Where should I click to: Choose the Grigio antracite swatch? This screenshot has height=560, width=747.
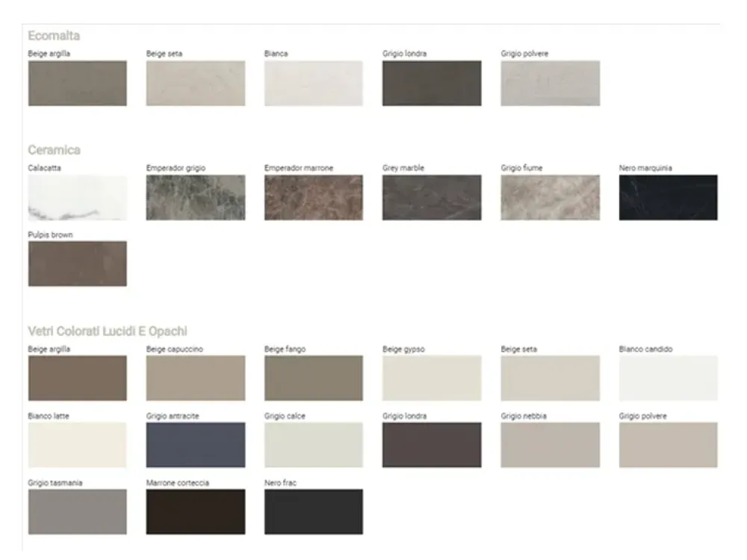195,445
